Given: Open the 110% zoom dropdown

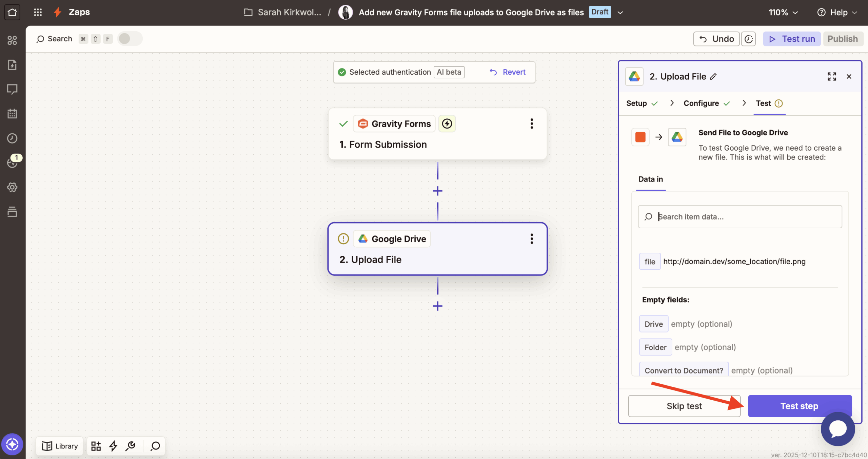Looking at the screenshot, I should click(783, 12).
